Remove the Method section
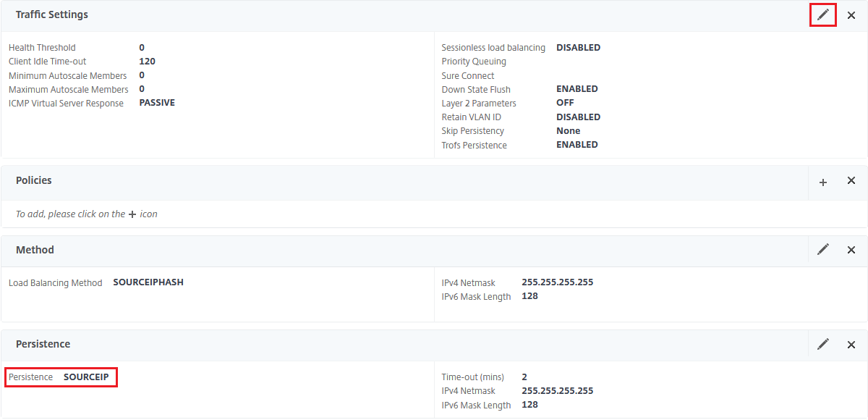 851,250
